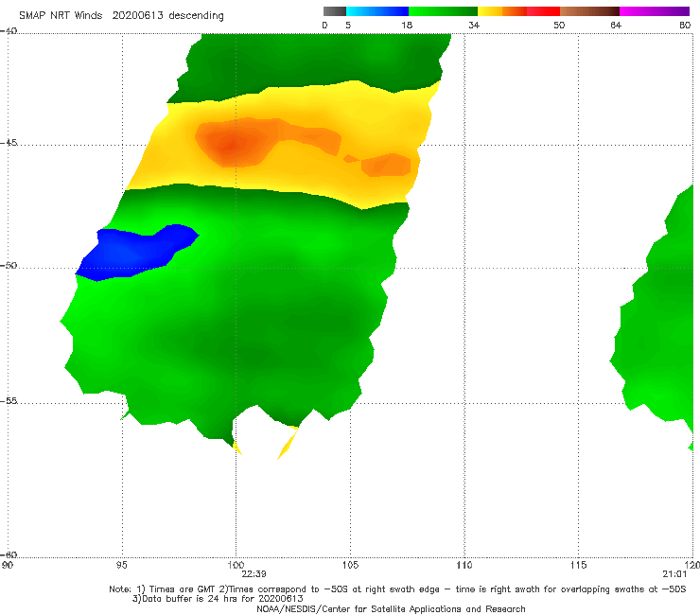Click the red segment of the color bar

click(543, 11)
